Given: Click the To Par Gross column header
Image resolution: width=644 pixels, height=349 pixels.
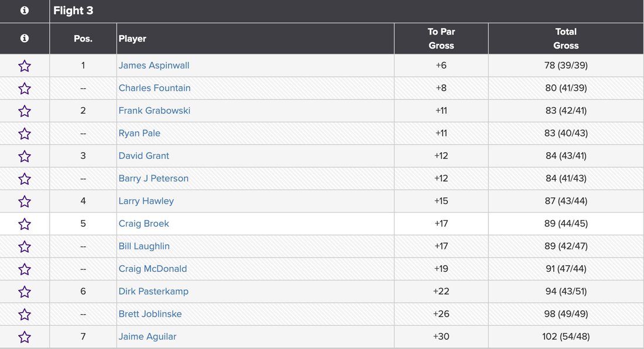Looking at the screenshot, I should click(x=441, y=39).
